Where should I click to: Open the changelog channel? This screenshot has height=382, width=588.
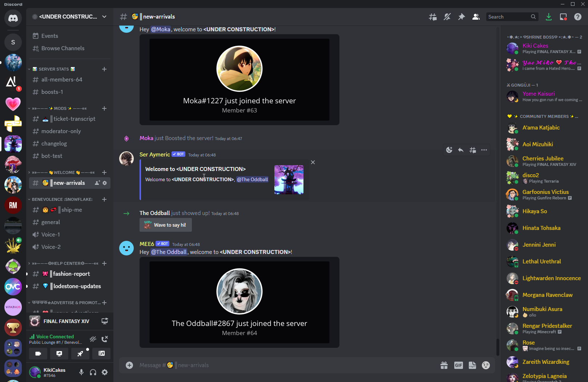[69, 144]
